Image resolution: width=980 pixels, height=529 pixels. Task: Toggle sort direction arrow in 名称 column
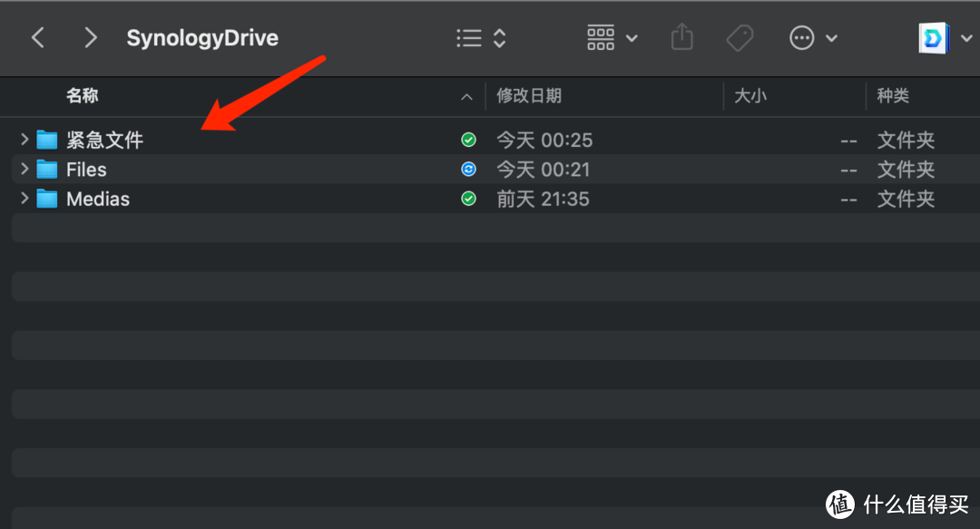tap(467, 97)
